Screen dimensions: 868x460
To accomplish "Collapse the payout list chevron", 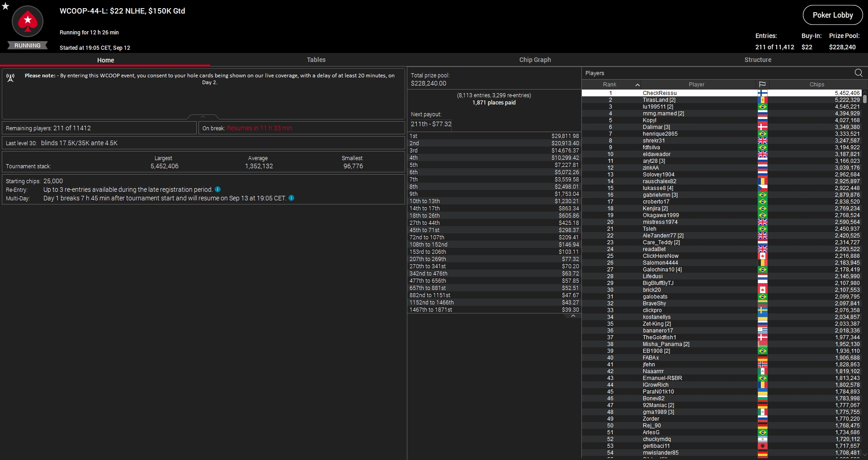I will pos(573,316).
